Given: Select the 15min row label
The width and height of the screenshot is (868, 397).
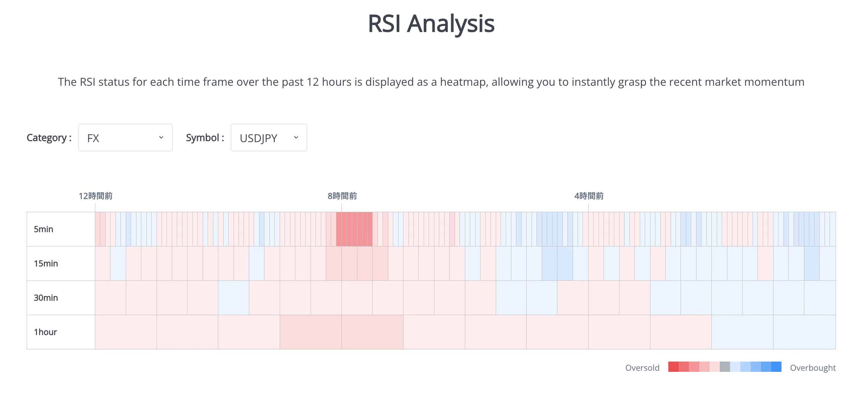Looking at the screenshot, I should (46, 263).
